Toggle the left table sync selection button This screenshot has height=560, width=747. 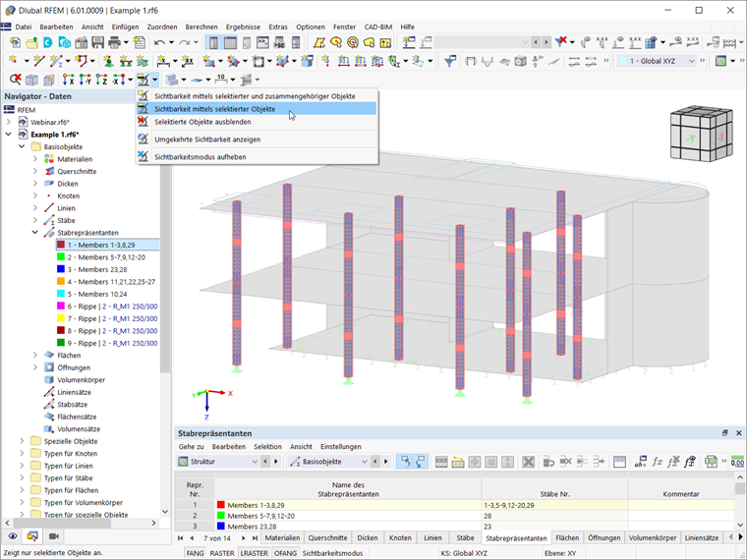405,462
